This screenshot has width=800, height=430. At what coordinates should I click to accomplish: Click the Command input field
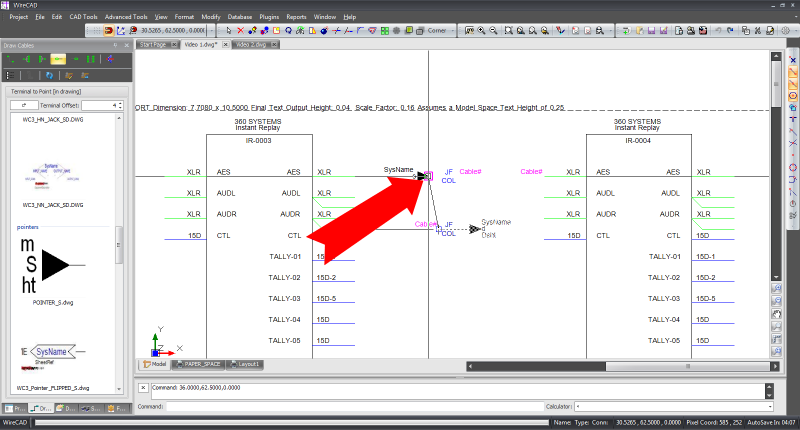355,407
